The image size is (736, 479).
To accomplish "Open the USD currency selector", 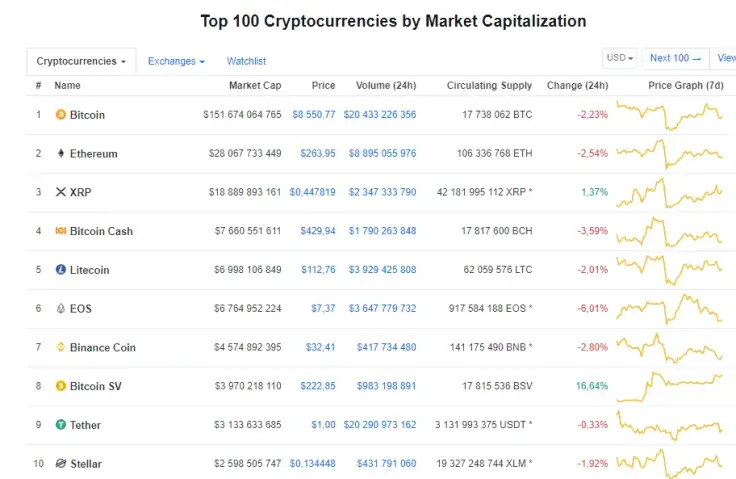I will (619, 58).
